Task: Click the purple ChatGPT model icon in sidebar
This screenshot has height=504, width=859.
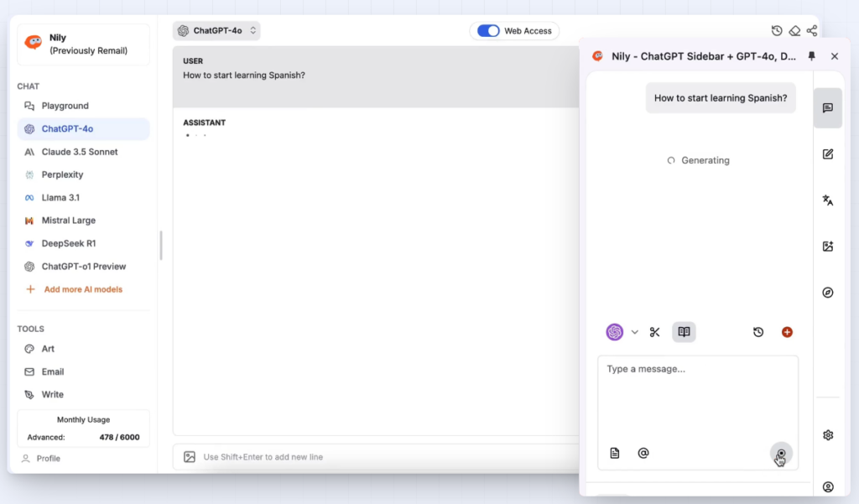Action: pos(615,332)
